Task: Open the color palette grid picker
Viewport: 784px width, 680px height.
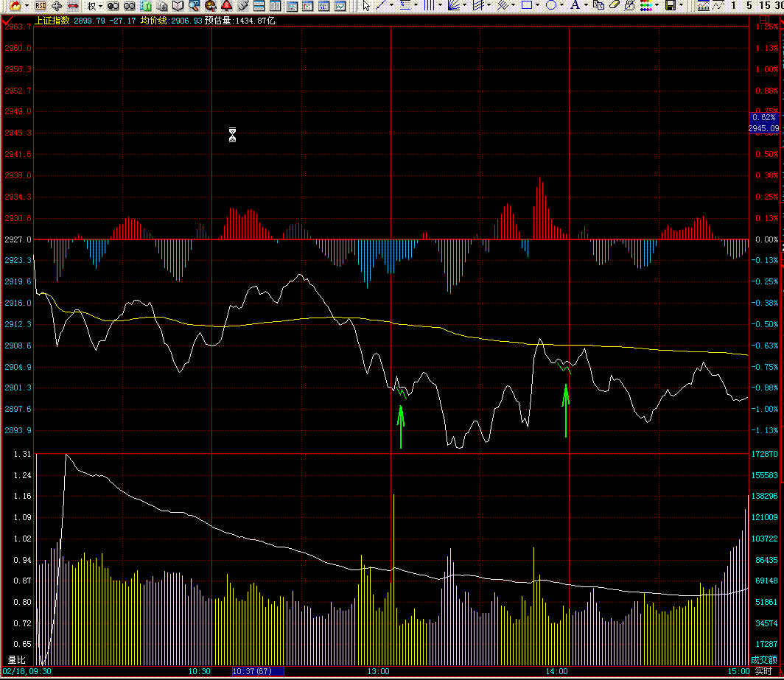Action: click(x=645, y=6)
